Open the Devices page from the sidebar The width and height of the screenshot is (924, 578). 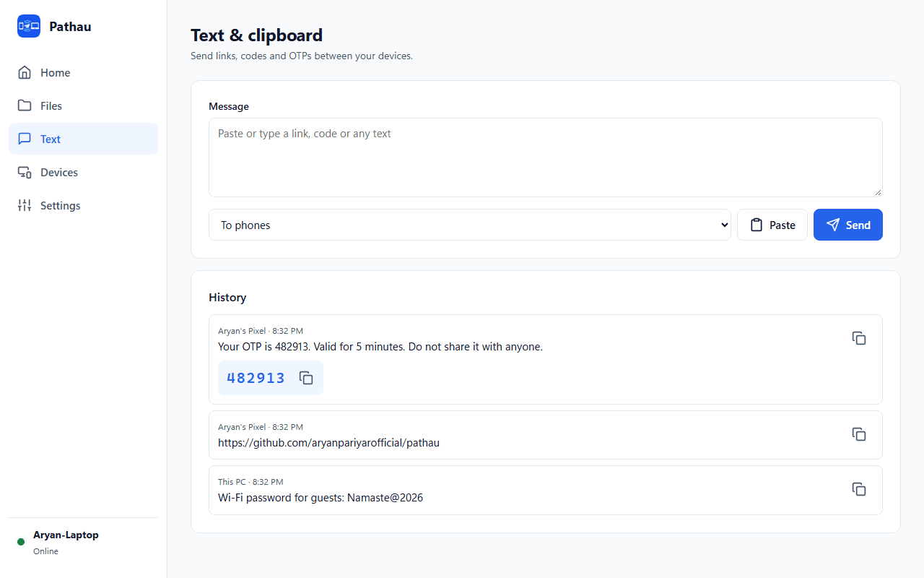pyautogui.click(x=83, y=172)
